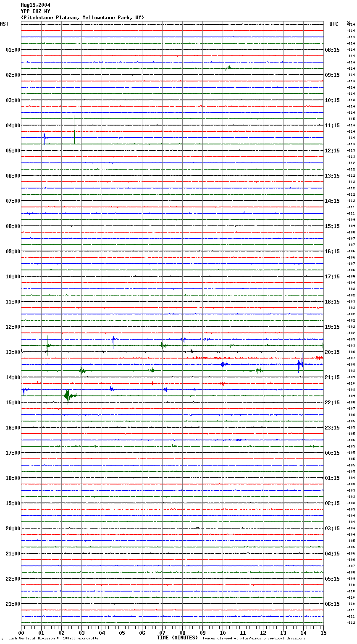357x644 pixels.
Task: Click the 17:15 UTC time label
Action: pyautogui.click(x=332, y=277)
